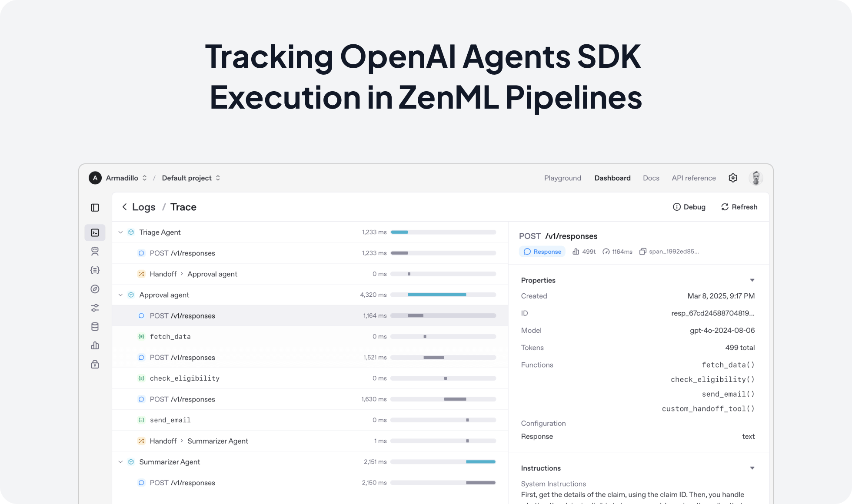The image size is (852, 504).
Task: Open the Threads panel from the sidebar
Action: [95, 270]
